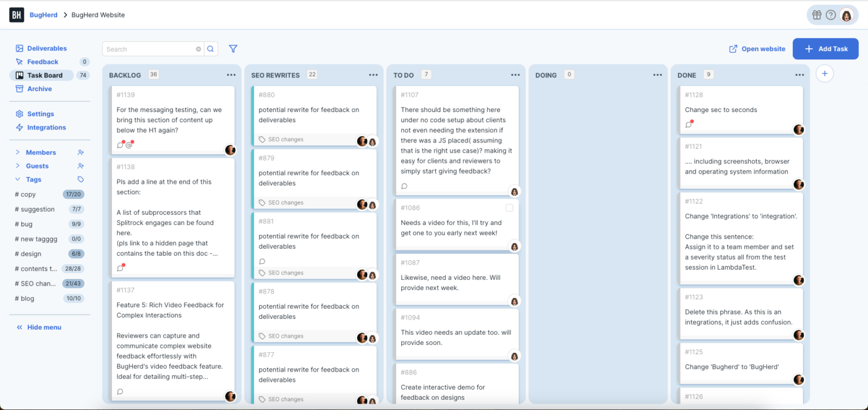Viewport: 868px width, 410px height.
Task: Open website via the header link
Action: 757,49
